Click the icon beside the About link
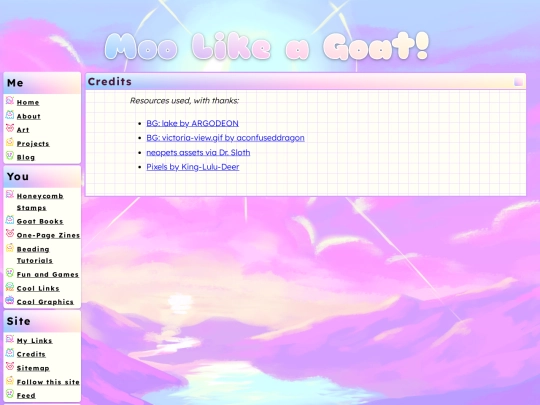 [x=10, y=114]
